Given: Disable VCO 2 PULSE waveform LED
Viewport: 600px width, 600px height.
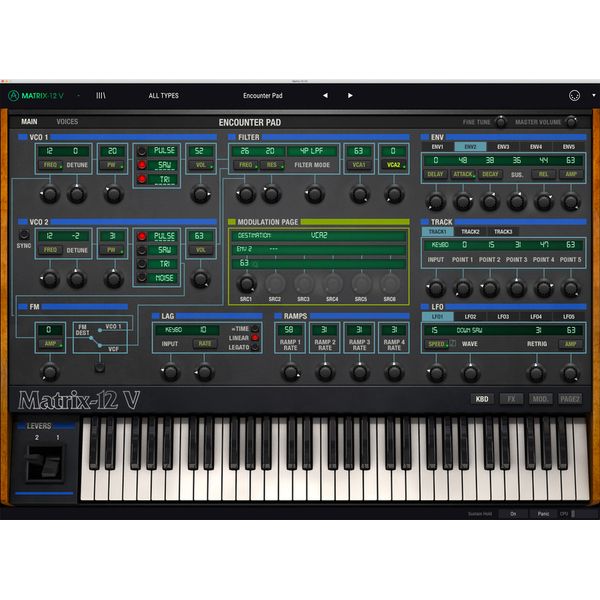Looking at the screenshot, I should coord(142,236).
